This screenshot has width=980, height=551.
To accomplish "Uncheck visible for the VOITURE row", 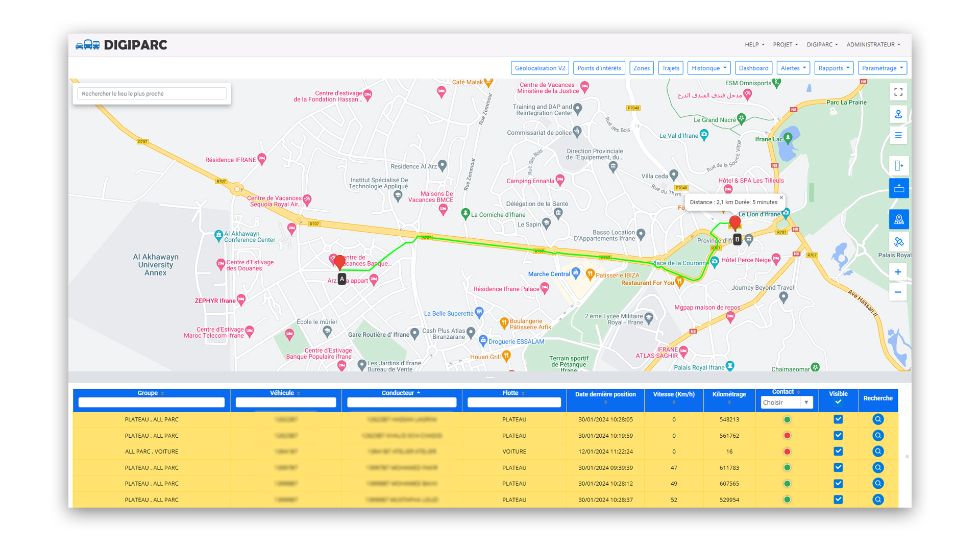I will 838,452.
